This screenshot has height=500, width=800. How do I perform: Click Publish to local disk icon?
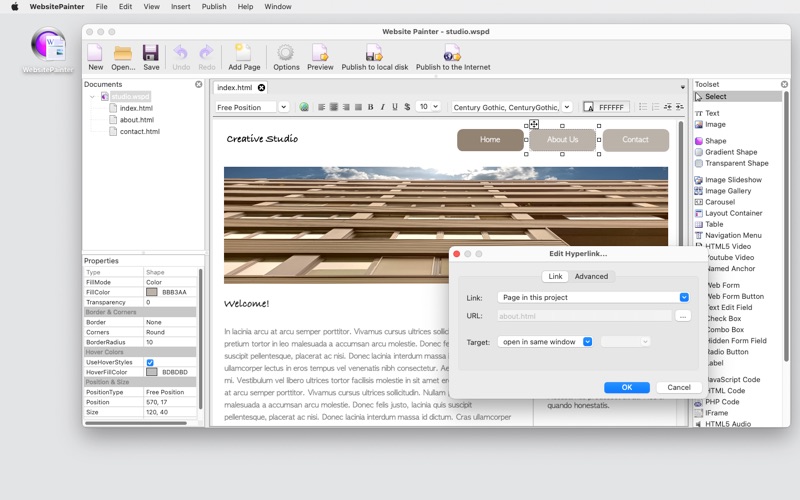click(374, 53)
